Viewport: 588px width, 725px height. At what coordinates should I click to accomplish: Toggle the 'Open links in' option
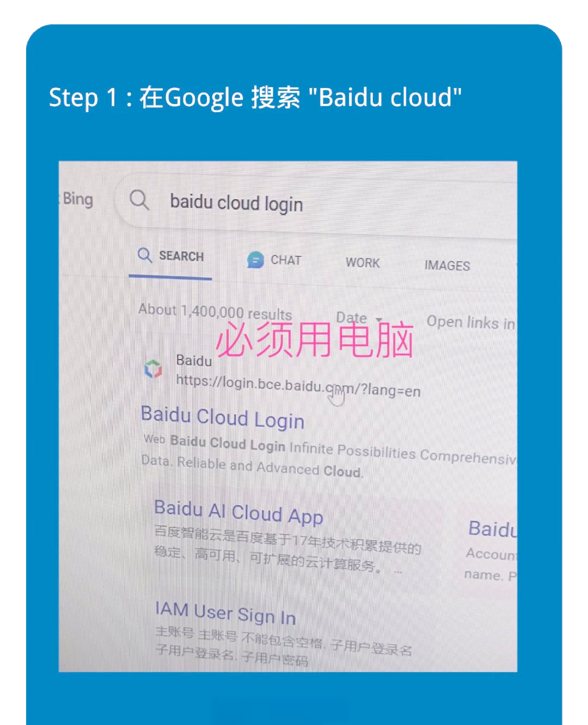click(x=471, y=322)
